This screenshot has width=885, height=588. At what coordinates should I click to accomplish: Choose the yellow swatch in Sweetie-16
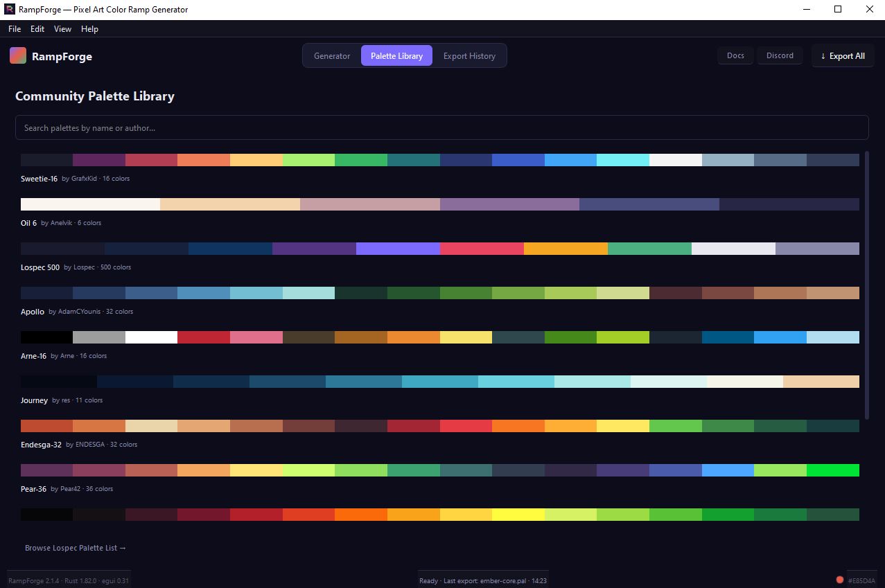click(x=256, y=160)
